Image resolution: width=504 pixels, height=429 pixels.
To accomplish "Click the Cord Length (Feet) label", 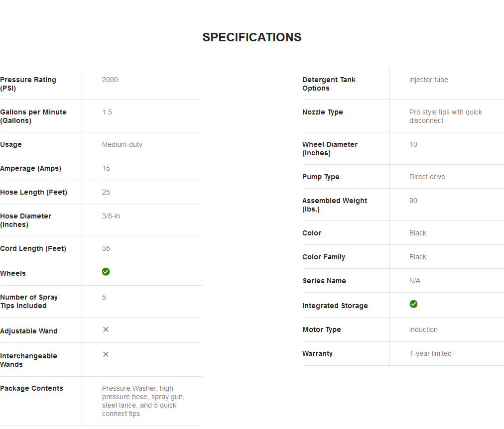I will (33, 248).
